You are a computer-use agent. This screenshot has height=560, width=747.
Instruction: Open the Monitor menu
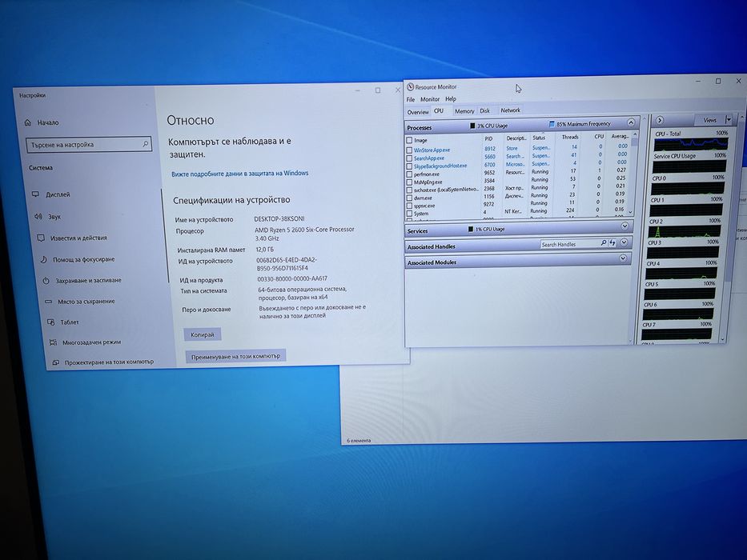pos(430,99)
